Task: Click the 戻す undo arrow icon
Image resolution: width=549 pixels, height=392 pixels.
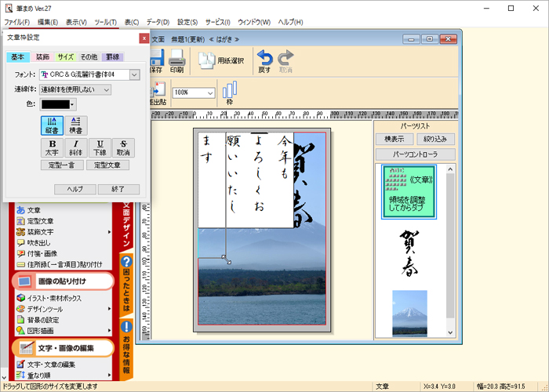Action: tap(264, 60)
